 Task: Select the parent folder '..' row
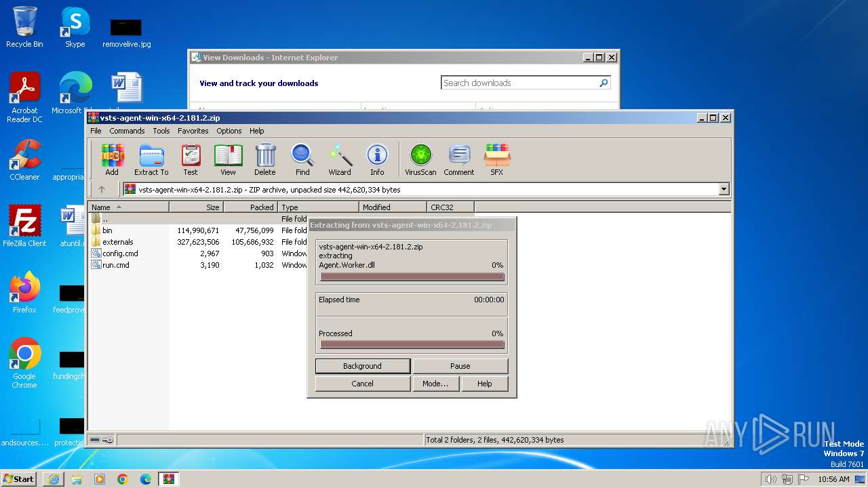[199, 219]
